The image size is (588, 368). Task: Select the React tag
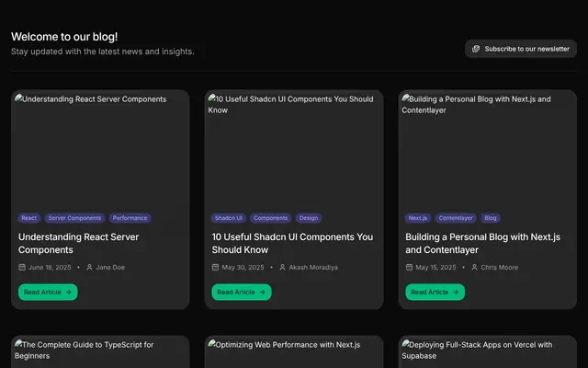click(29, 218)
